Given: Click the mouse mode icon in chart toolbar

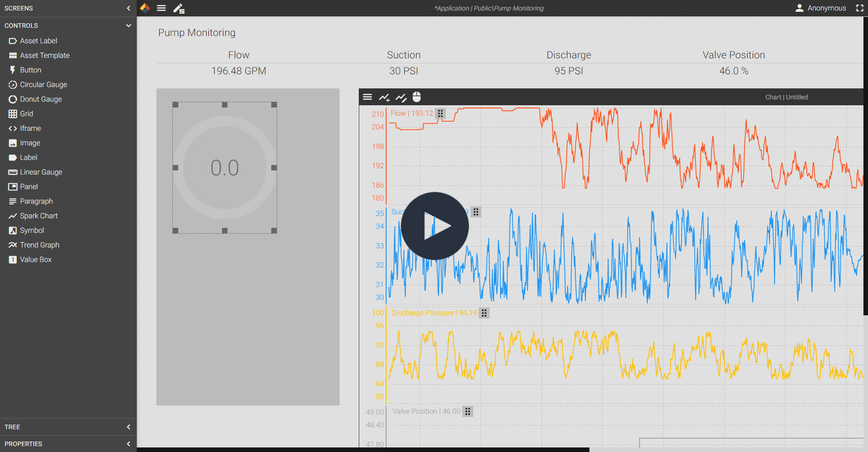Looking at the screenshot, I should coord(417,97).
